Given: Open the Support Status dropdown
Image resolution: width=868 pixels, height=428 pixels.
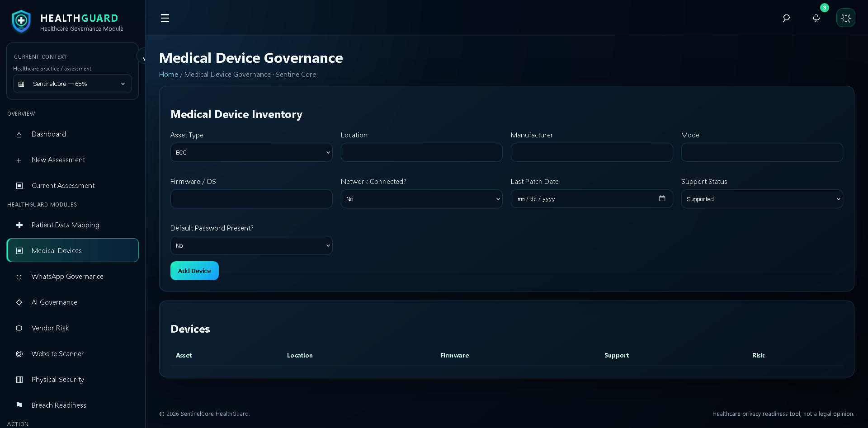Looking at the screenshot, I should click(x=762, y=199).
